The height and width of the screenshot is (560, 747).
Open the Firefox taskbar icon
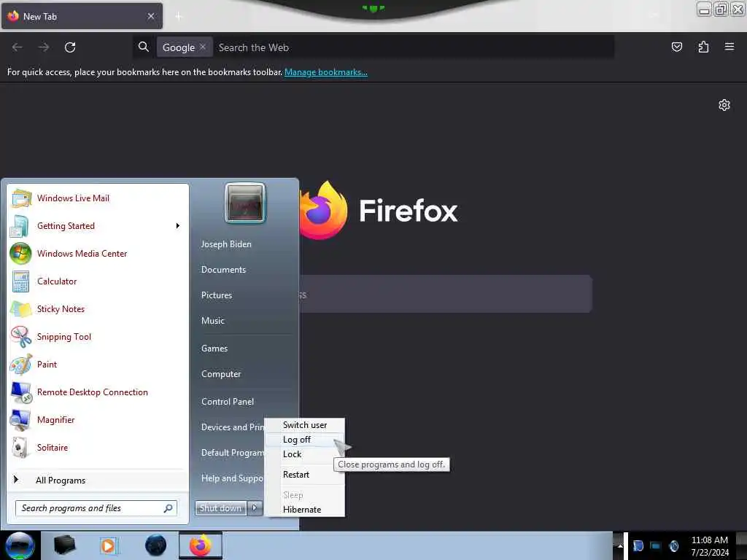click(x=201, y=545)
